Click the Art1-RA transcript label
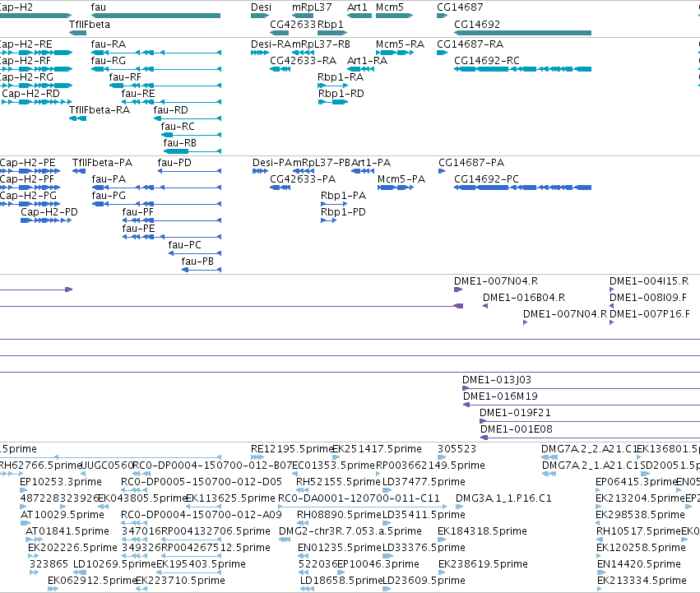 (x=367, y=61)
